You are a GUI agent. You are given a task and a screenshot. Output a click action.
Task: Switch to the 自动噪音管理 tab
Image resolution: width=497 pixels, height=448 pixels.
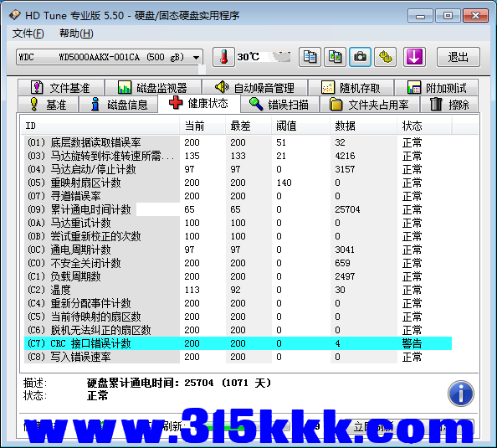254,88
